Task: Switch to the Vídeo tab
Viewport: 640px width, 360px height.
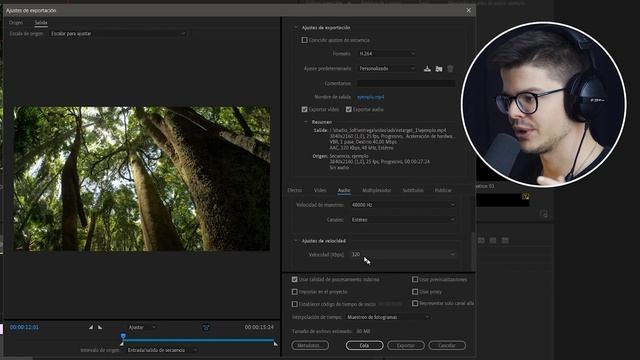Action: pyautogui.click(x=320, y=190)
